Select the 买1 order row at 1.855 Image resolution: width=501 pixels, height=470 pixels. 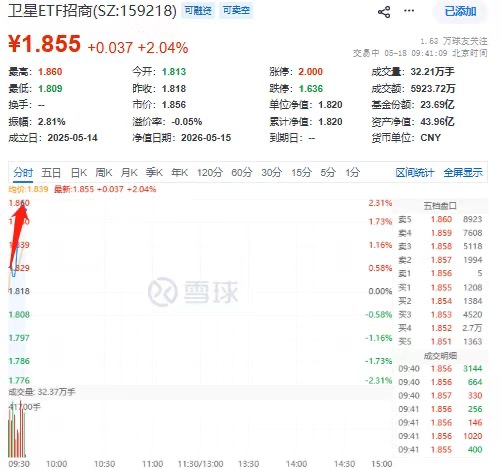[x=440, y=288]
